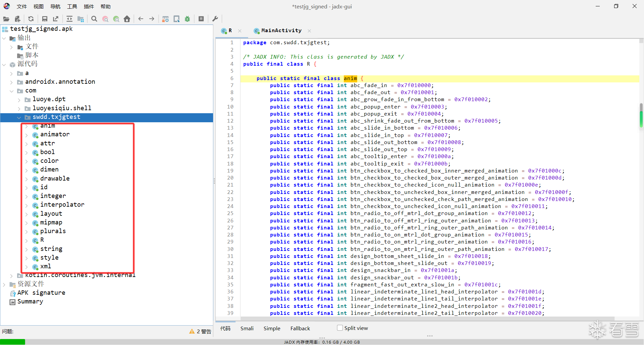Image resolution: width=644 pixels, height=345 pixels.
Task: Navigate back with the left arrow
Action: click(141, 19)
